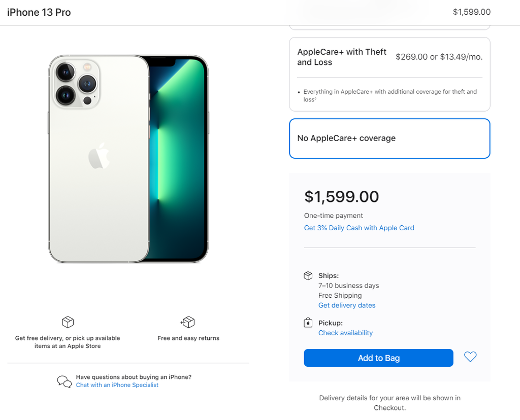This screenshot has height=420, width=520.
Task: Click the $1,599.00 price in header
Action: tap(472, 12)
